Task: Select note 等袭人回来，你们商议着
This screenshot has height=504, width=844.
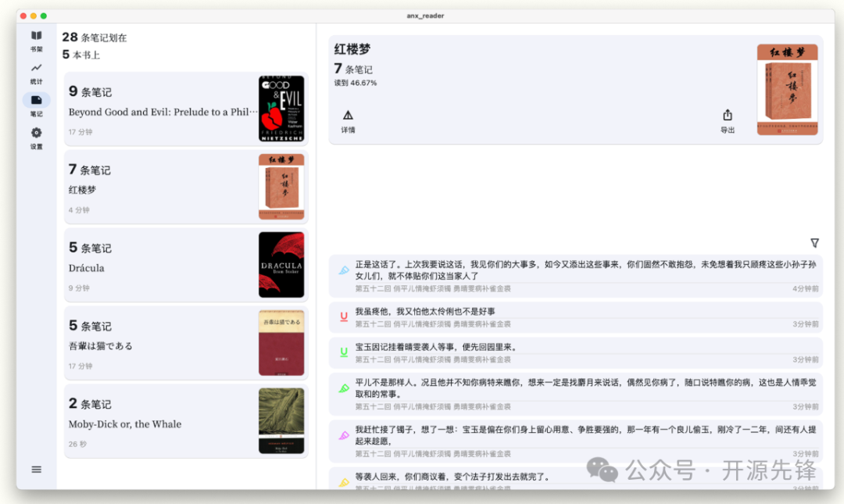Action: [x=452, y=477]
